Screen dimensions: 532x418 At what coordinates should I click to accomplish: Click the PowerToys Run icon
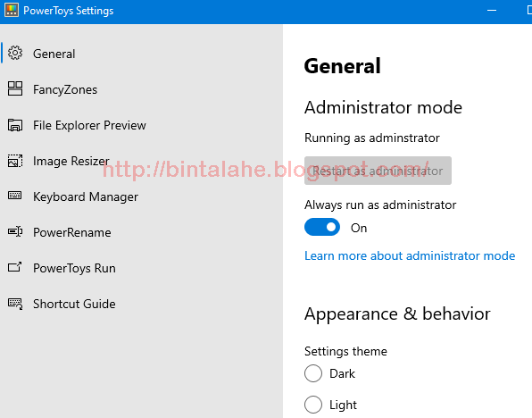point(15,267)
